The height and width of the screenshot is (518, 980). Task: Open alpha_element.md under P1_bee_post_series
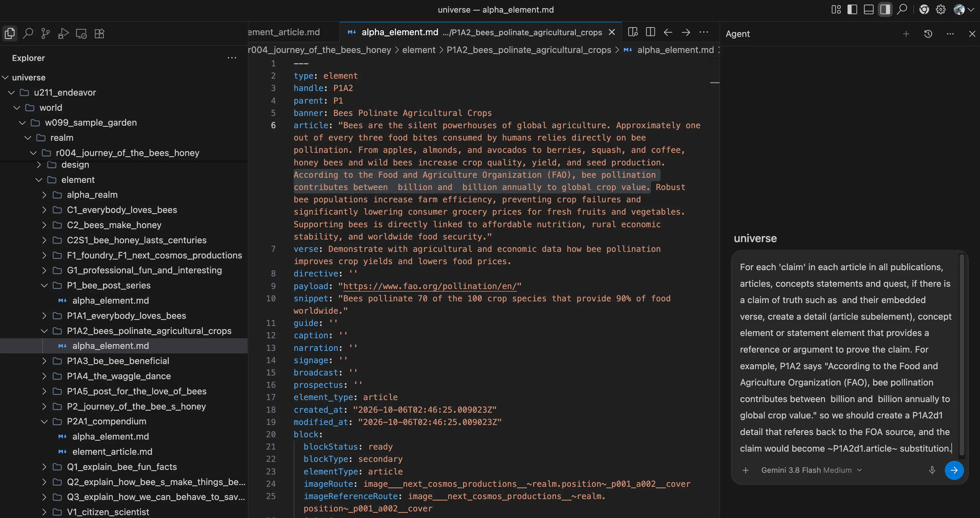[x=110, y=300]
